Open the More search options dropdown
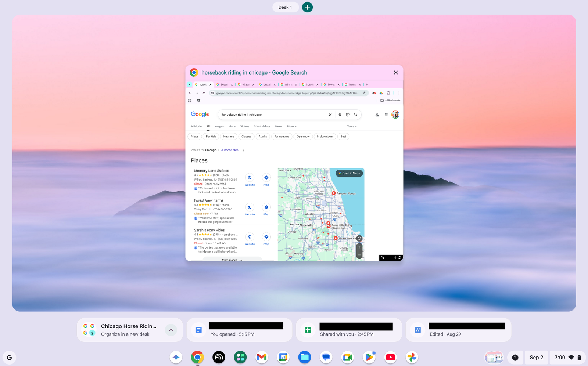Image resolution: width=588 pixels, height=366 pixels. point(291,126)
